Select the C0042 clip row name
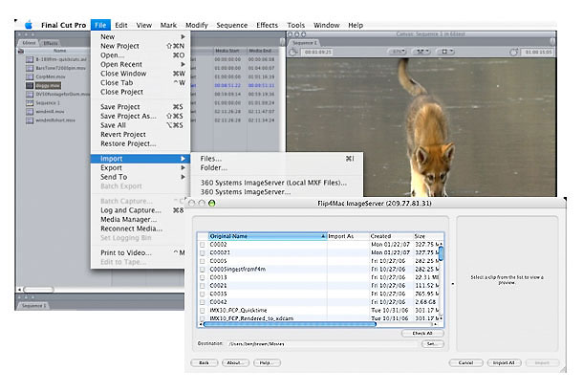This screenshot has height=392, width=583. 218,302
